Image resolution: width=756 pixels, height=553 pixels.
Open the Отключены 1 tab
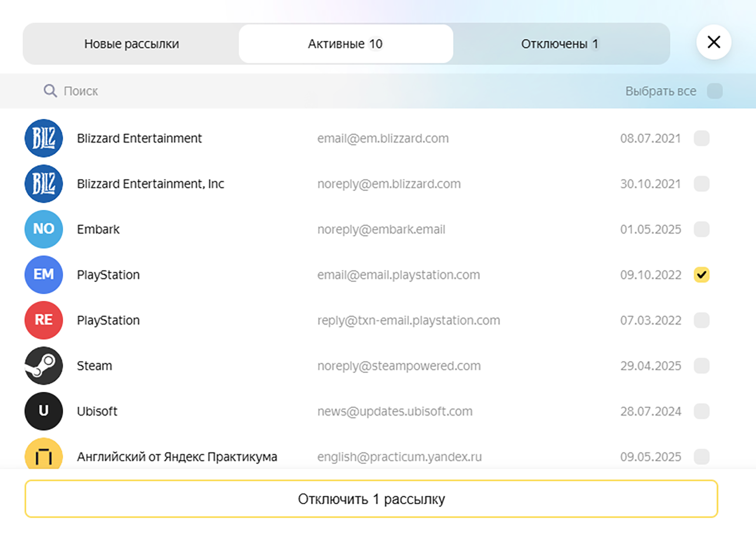click(x=560, y=44)
